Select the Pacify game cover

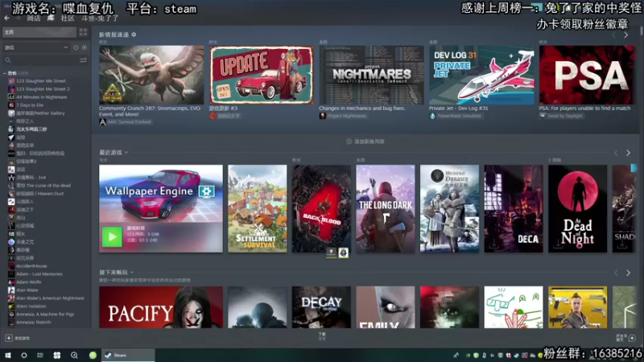pyautogui.click(x=161, y=307)
